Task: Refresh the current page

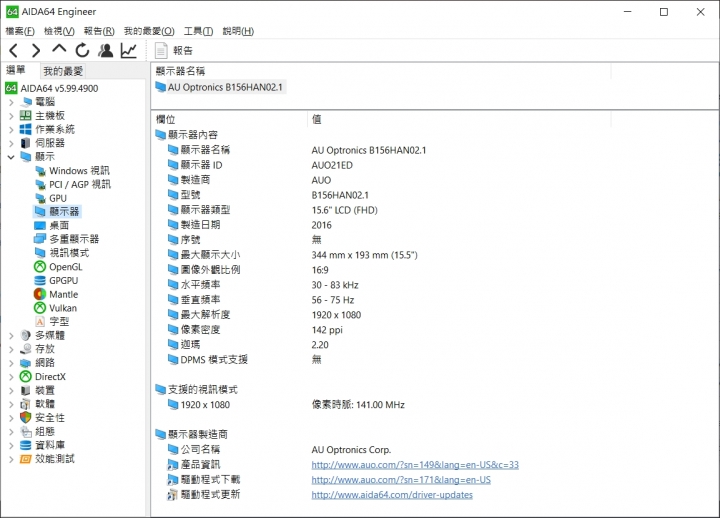Action: [82, 51]
